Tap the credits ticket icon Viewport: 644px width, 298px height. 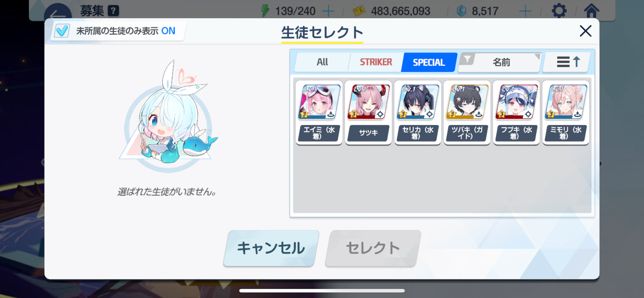359,11
